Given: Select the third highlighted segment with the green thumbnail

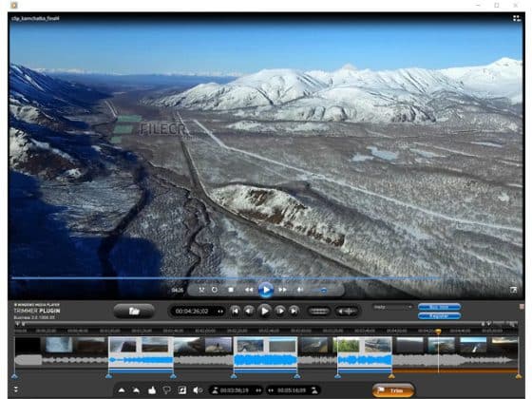Looking at the screenshot, I should click(x=365, y=354).
